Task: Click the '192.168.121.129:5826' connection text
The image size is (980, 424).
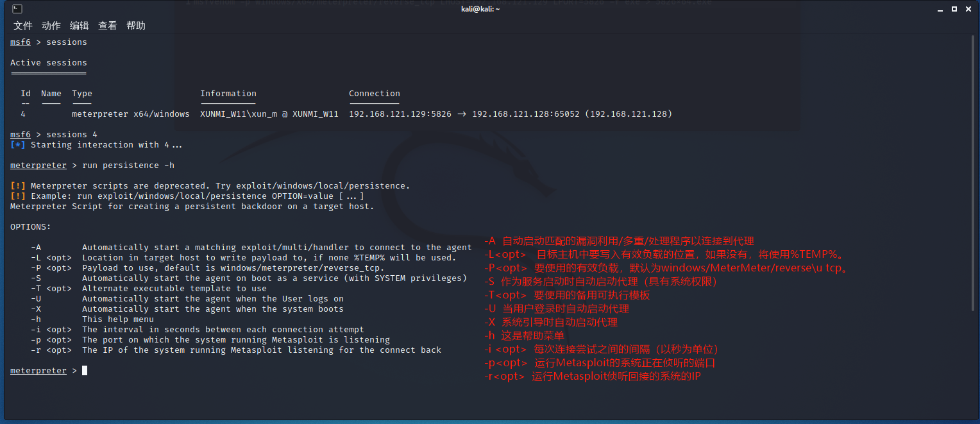Action: tap(400, 114)
